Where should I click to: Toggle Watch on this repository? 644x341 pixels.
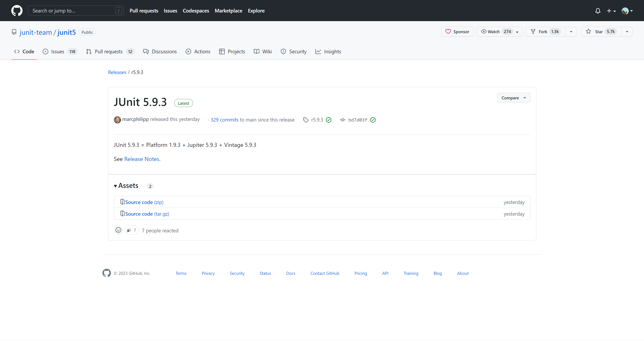click(500, 32)
